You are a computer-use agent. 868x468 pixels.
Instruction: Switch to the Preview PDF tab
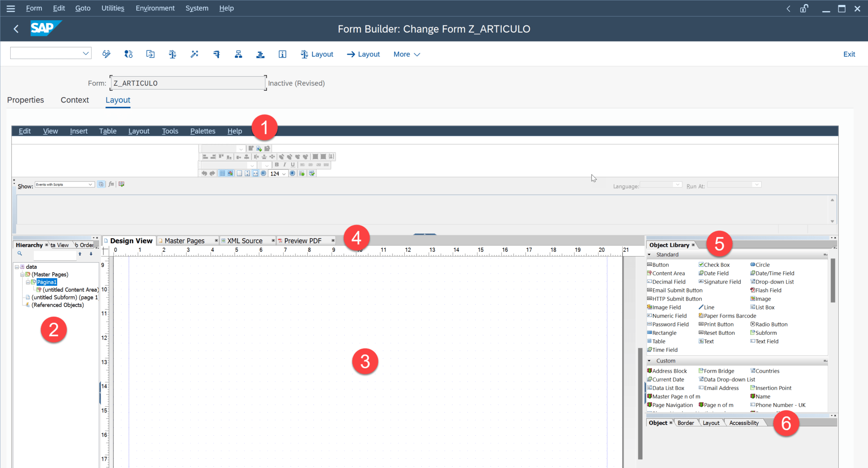[x=303, y=240]
